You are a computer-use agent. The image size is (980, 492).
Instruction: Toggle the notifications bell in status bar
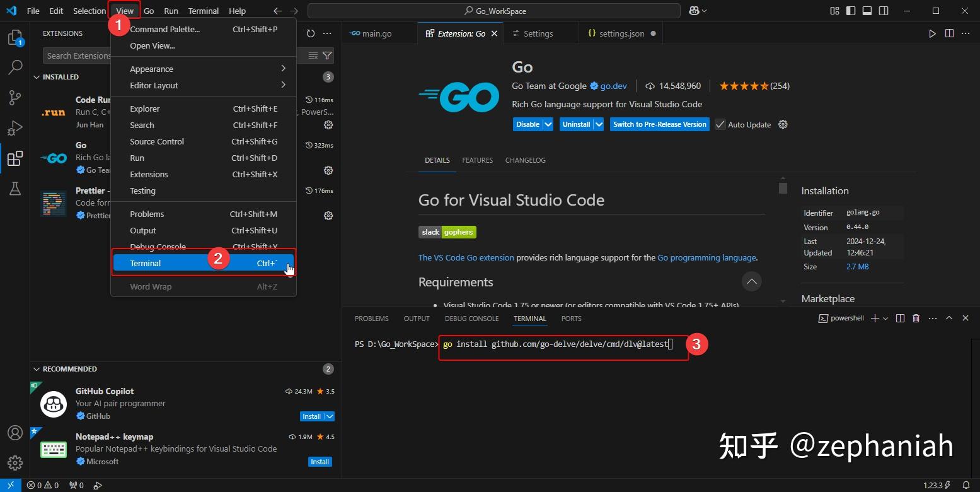click(x=966, y=485)
